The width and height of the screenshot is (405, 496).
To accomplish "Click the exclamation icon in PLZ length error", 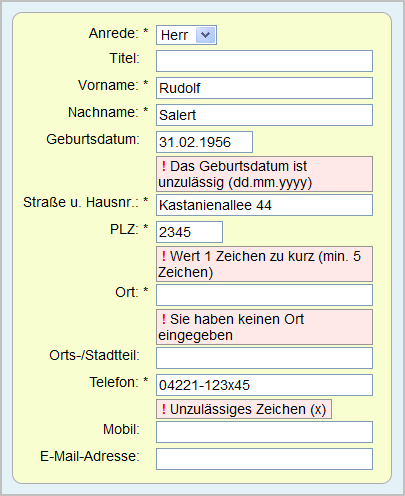I will point(164,256).
